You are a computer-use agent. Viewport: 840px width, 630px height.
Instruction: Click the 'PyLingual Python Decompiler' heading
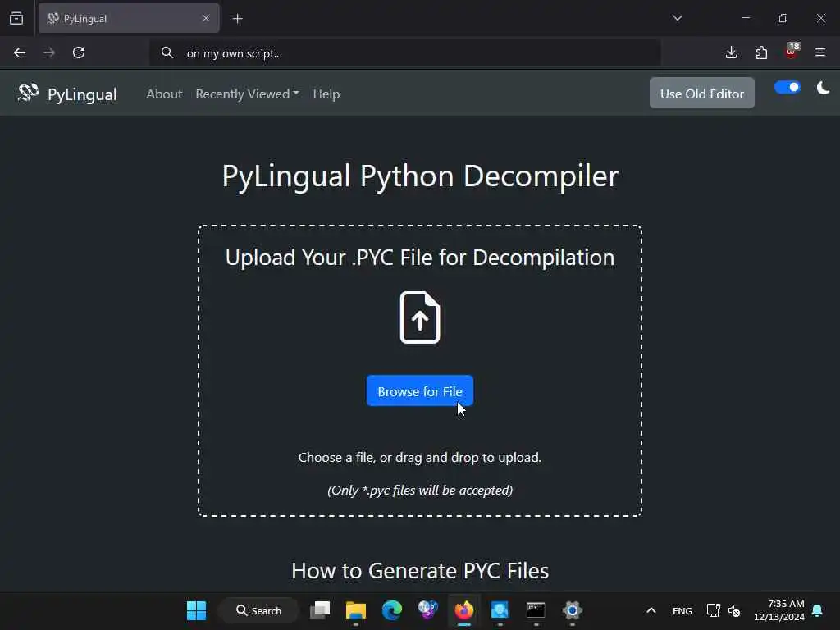pyautogui.click(x=420, y=176)
